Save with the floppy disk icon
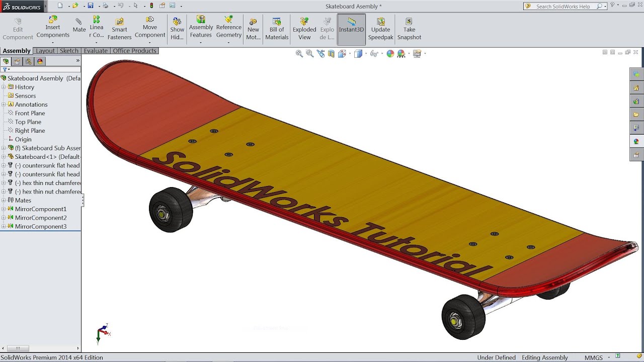The height and width of the screenshot is (362, 644). pos(91,6)
